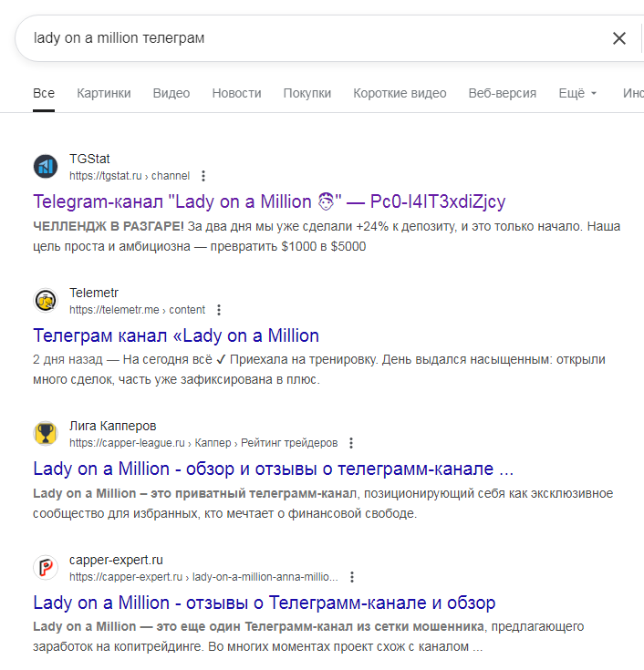Open three-dot menu for capper-expert.ru result

tap(352, 577)
